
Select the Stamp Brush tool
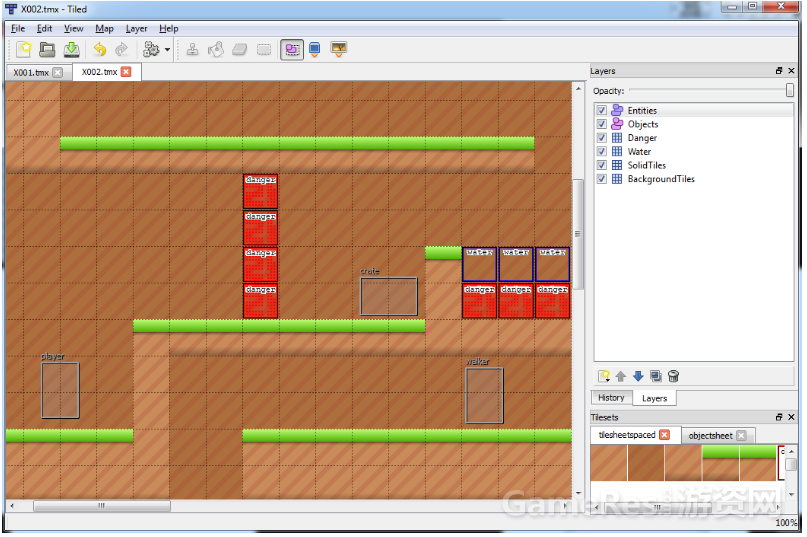tap(192, 49)
